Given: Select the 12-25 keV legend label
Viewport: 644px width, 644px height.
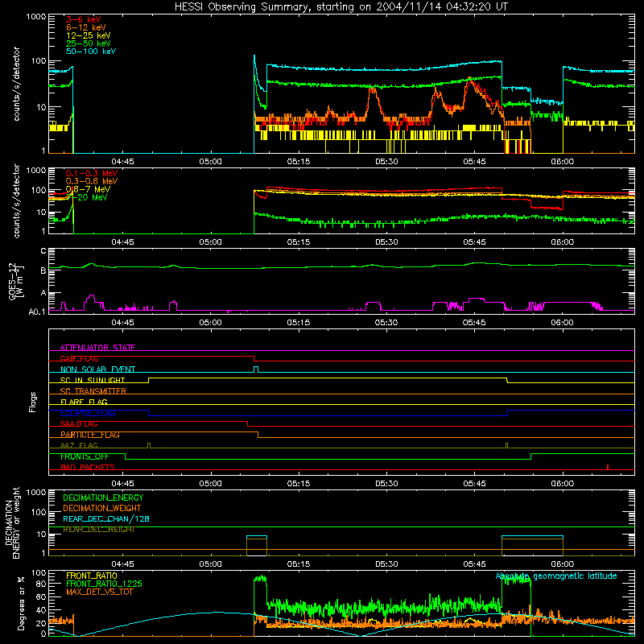Looking at the screenshot, I should [x=89, y=35].
